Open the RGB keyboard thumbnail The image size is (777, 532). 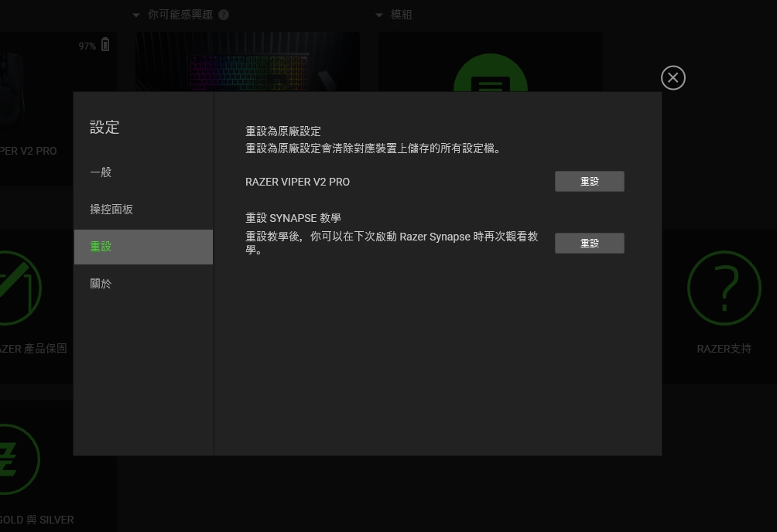click(248, 62)
